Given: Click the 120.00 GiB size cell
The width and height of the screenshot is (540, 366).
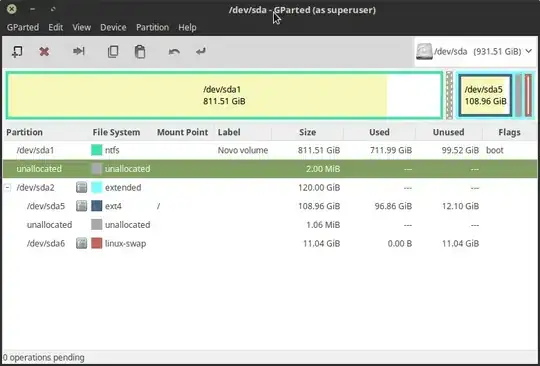Looking at the screenshot, I should (x=319, y=187).
